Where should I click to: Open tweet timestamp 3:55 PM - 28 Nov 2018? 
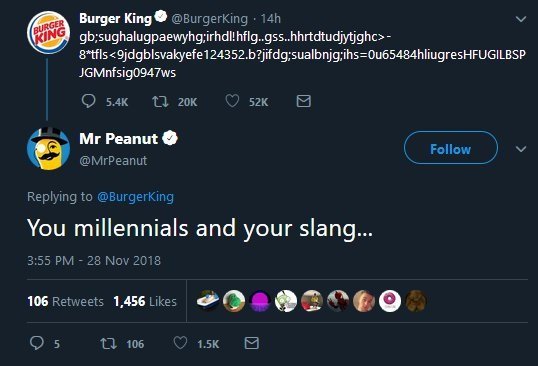(94, 261)
